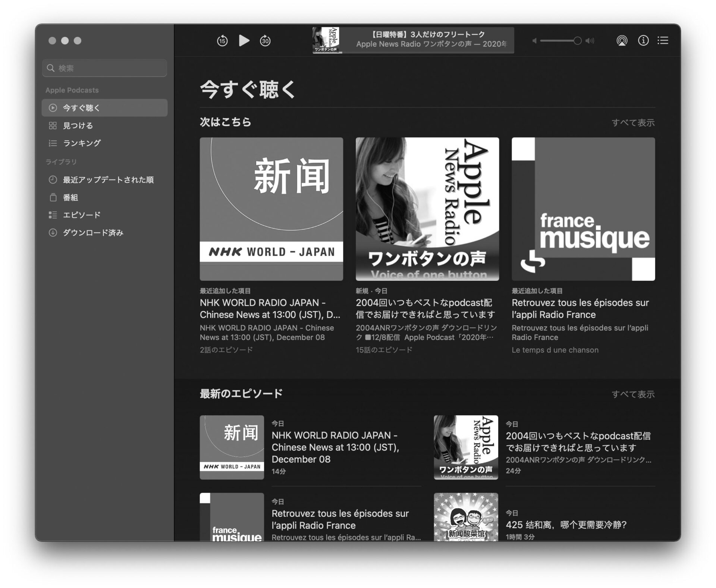Select latest episode 2004回 podcast配信 title
This screenshot has width=716, height=588.
coord(578,441)
